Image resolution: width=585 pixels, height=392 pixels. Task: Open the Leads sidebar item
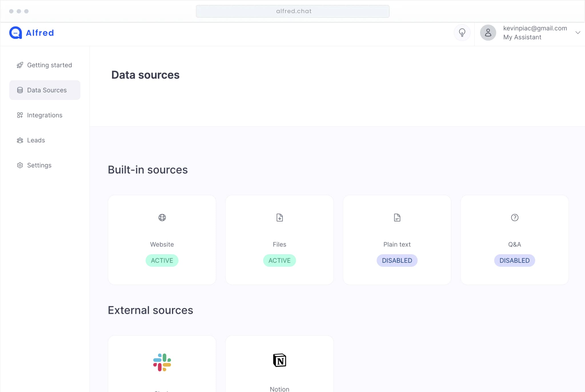click(x=36, y=140)
